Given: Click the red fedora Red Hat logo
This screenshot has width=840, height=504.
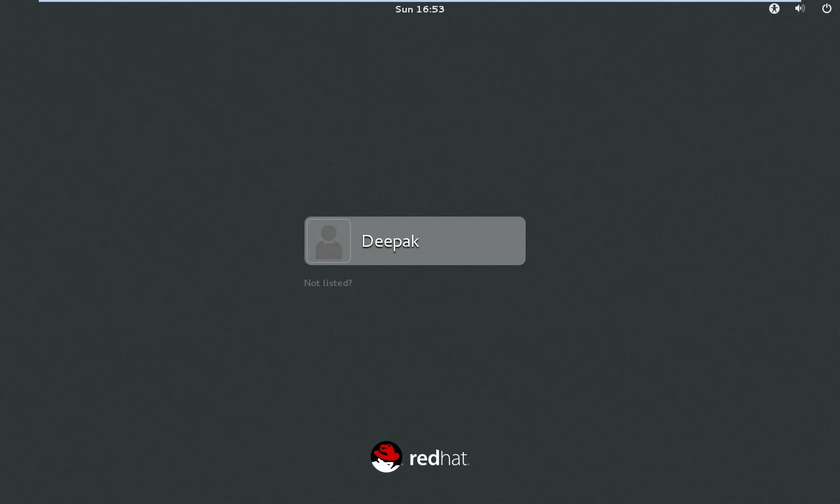Looking at the screenshot, I should click(387, 456).
